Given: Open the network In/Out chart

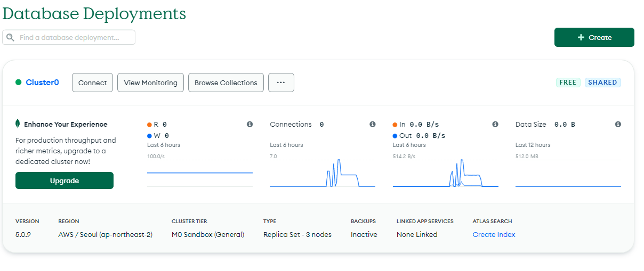Looking at the screenshot, I should pyautogui.click(x=446, y=171).
